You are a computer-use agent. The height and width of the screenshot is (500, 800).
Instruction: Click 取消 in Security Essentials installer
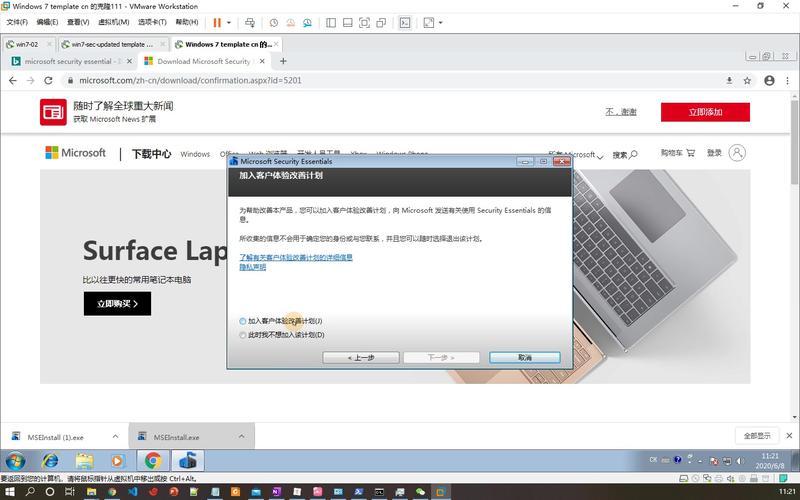[x=524, y=358]
